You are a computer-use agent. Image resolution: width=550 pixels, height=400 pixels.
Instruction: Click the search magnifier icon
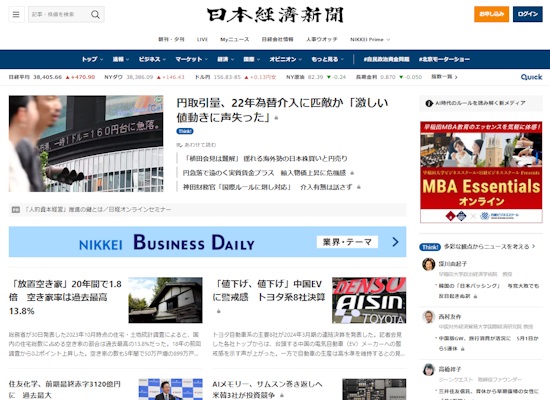95,14
